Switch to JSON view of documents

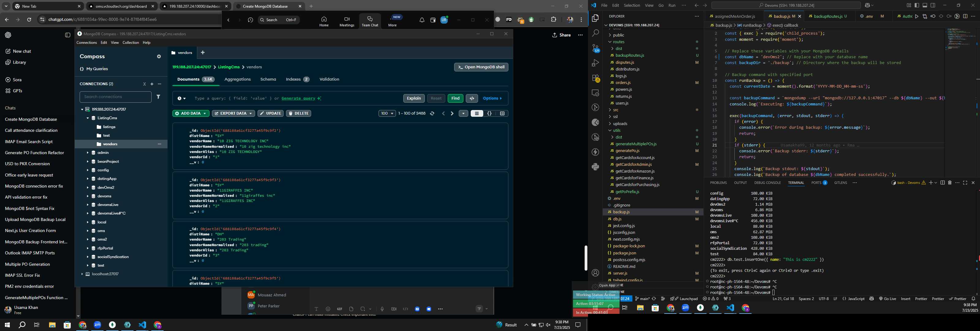click(490, 113)
